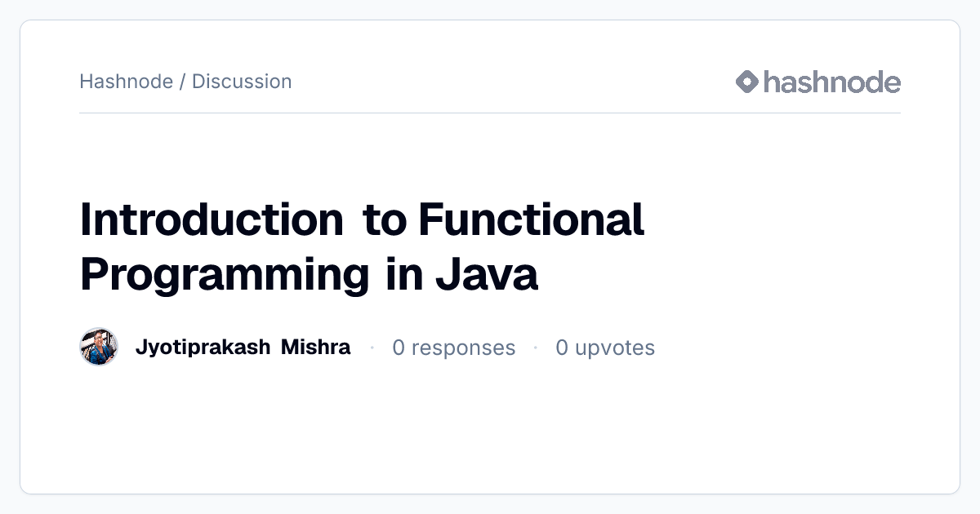Click the surname Mishra
980x514 pixels.
tap(315, 347)
